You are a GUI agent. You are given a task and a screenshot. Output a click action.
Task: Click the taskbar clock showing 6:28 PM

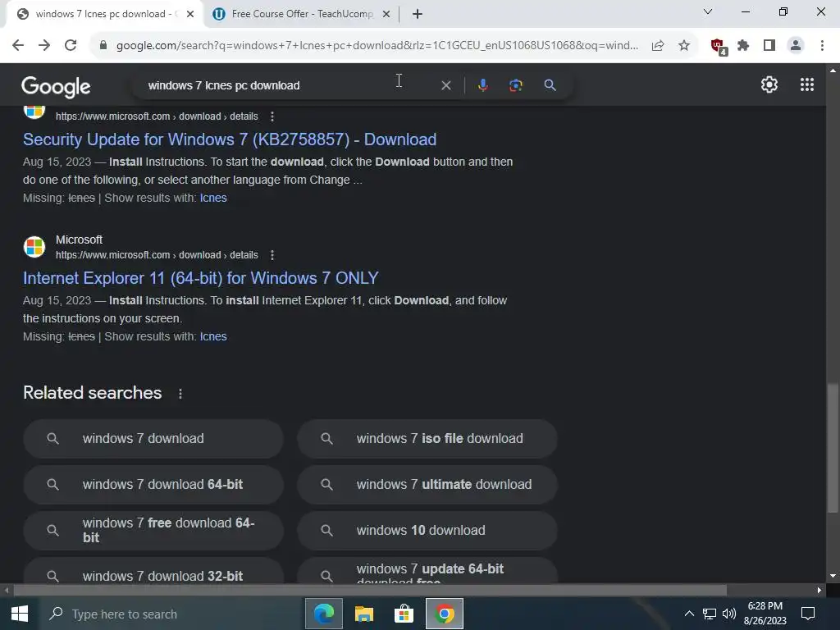pyautogui.click(x=765, y=614)
